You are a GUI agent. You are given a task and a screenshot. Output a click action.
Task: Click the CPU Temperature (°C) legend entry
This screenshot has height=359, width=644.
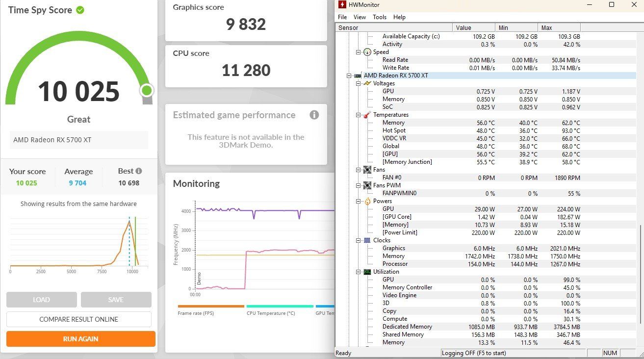[x=280, y=310]
